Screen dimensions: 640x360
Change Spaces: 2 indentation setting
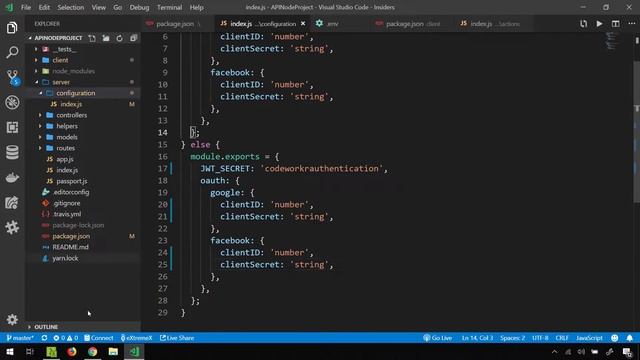click(x=513, y=338)
